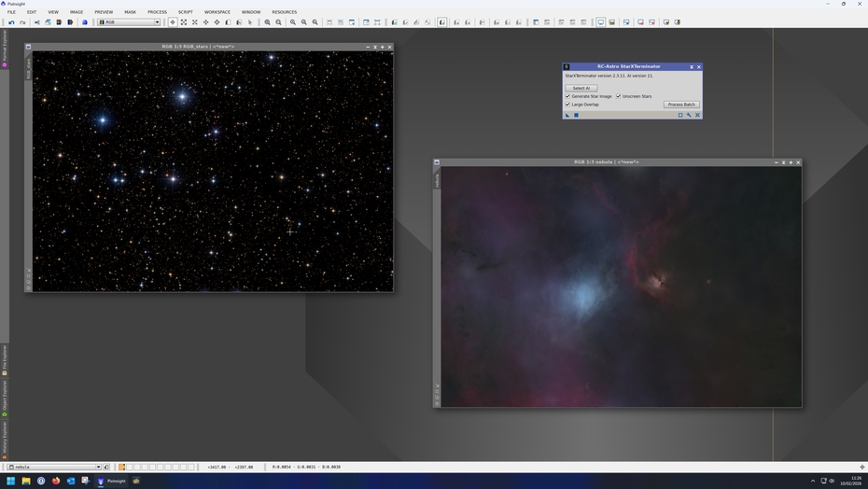Click the Undo arrow in the toolbar
Image resolution: width=868 pixels, height=489 pixels.
point(11,22)
